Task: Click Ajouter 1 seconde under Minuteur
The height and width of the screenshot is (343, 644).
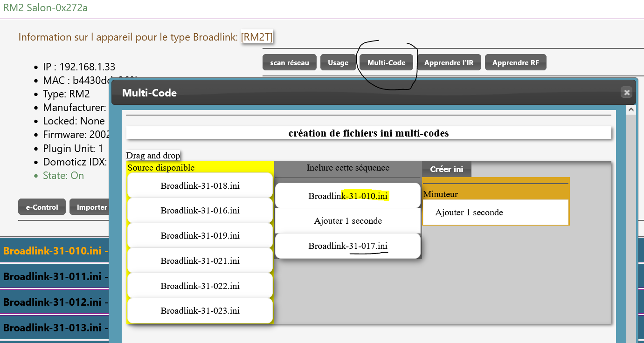Action: (496, 213)
